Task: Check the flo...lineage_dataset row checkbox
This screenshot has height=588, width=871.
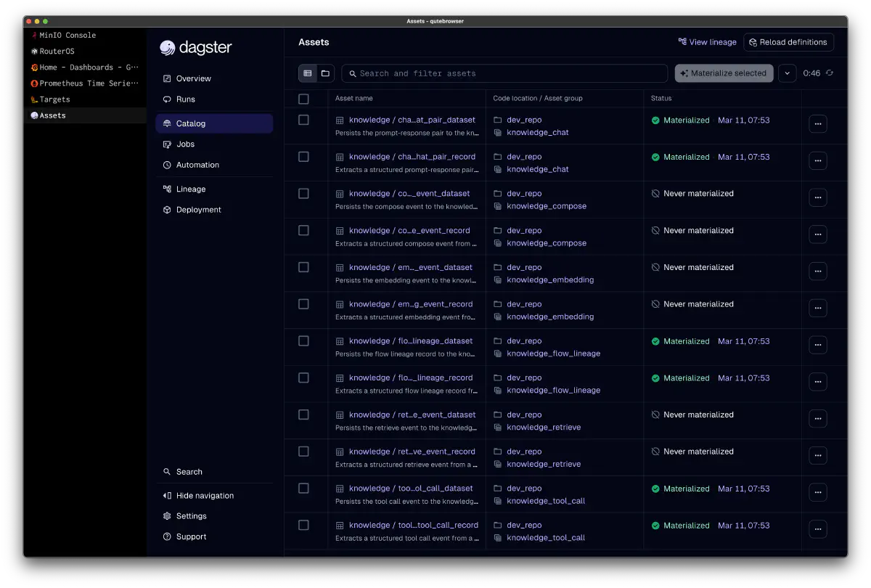Action: pyautogui.click(x=303, y=341)
